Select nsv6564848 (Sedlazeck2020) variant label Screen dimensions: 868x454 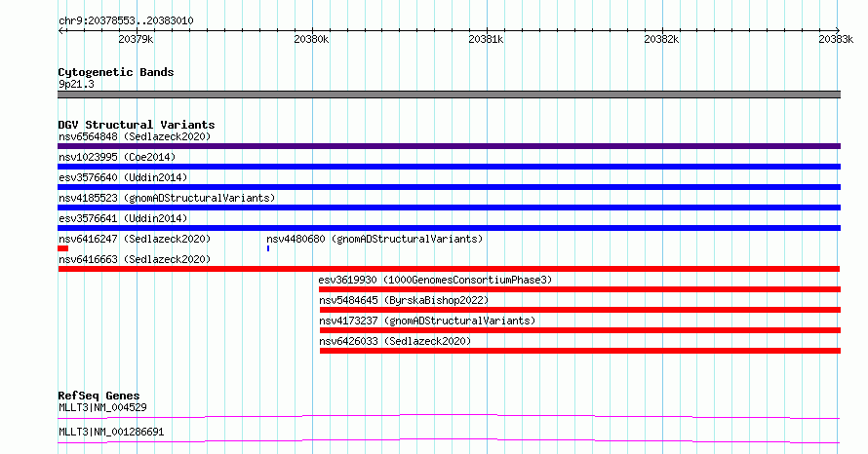point(135,136)
